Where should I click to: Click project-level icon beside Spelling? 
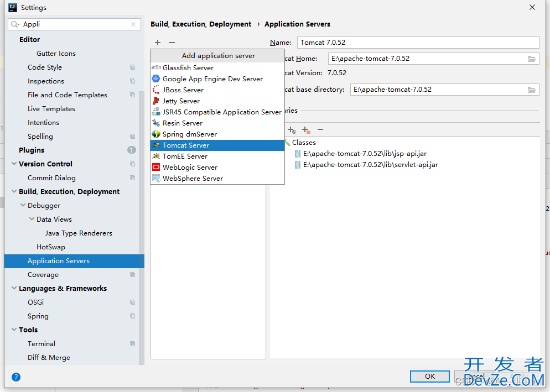[133, 137]
